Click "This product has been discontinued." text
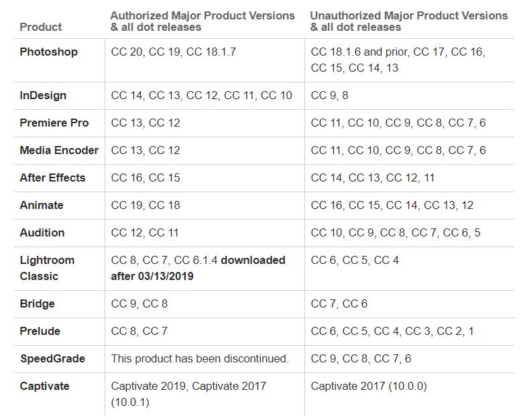 200,358
